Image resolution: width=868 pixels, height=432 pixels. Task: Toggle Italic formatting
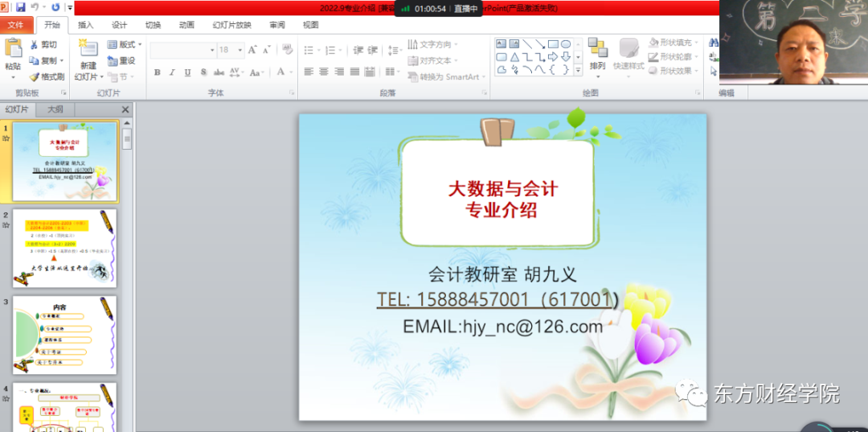pos(172,72)
